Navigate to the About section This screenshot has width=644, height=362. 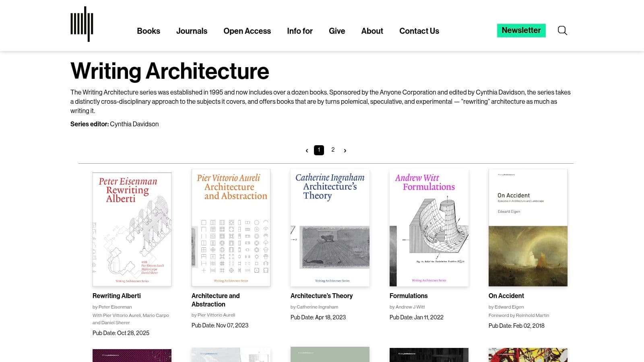372,31
